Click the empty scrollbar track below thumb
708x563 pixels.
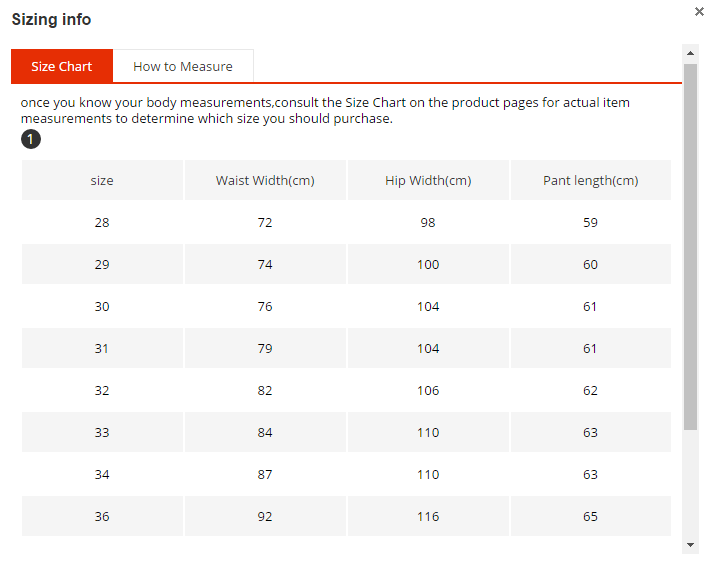(690, 483)
